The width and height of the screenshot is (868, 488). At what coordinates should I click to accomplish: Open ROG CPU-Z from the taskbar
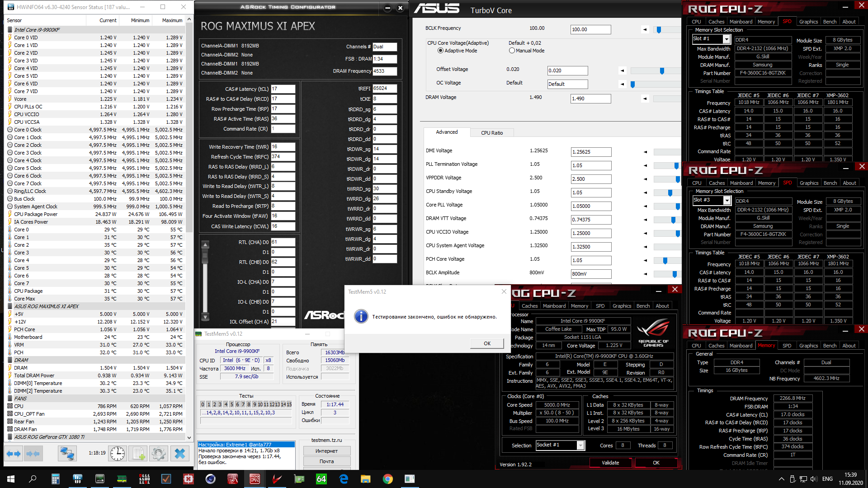[x=255, y=479]
